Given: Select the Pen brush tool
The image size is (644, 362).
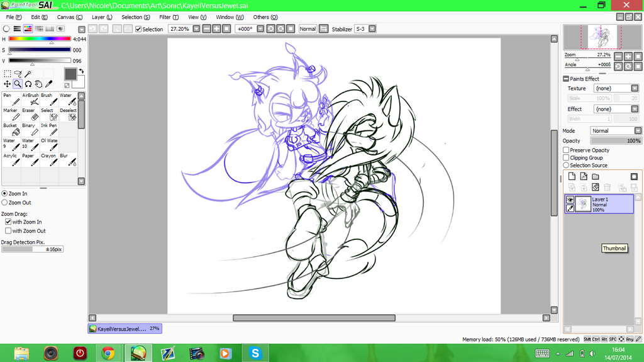Looking at the screenshot, I should [11, 99].
